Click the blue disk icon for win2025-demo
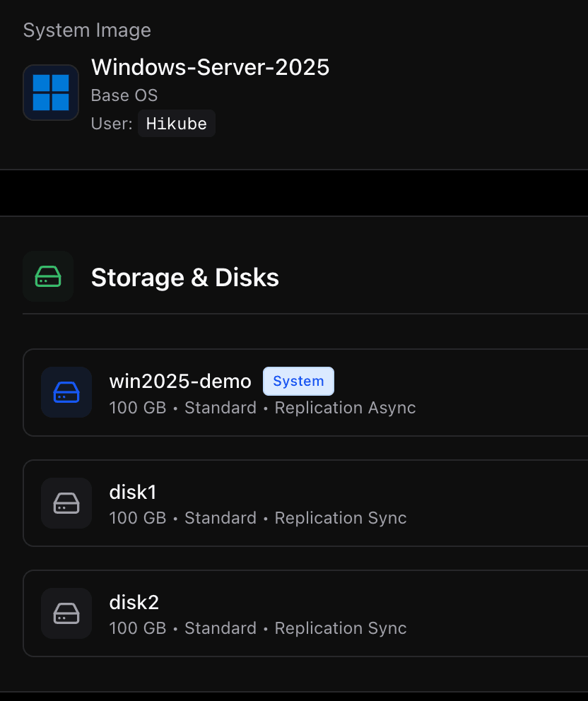This screenshot has height=701, width=588. click(66, 392)
